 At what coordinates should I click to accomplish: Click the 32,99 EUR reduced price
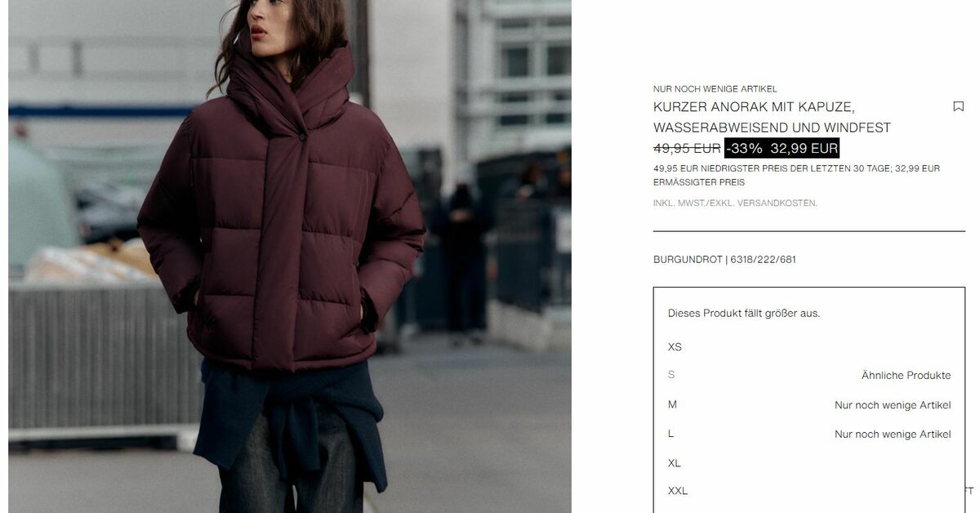click(x=804, y=148)
